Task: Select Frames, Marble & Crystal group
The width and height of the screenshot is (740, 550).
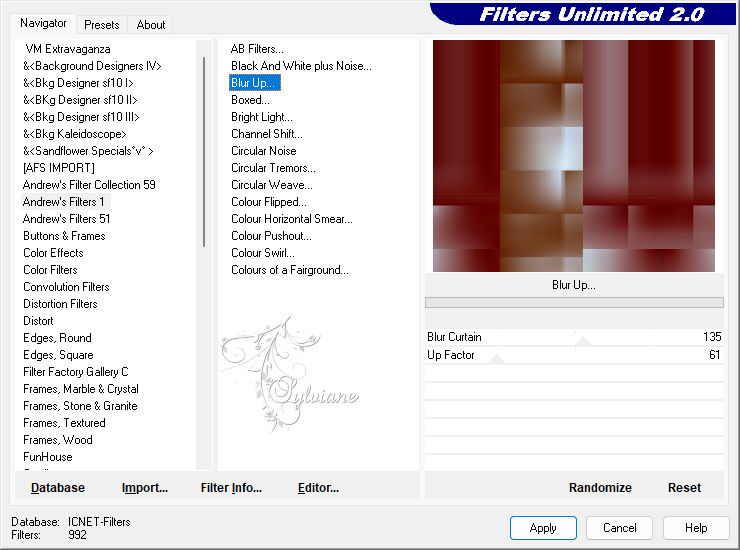Action: [x=81, y=389]
